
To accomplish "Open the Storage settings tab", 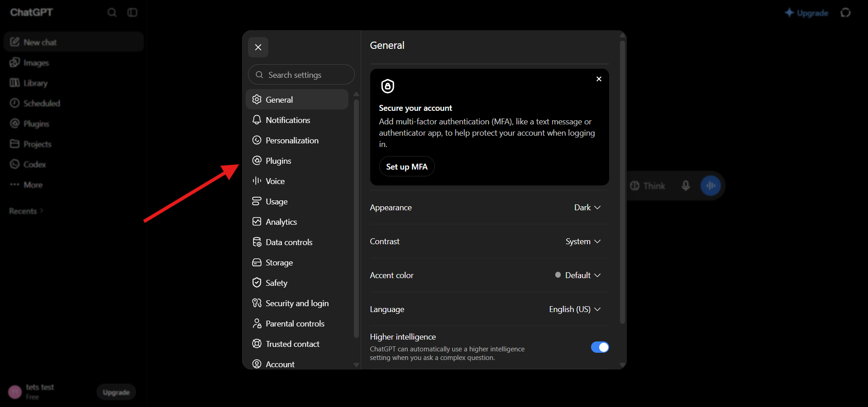I will tap(297, 262).
